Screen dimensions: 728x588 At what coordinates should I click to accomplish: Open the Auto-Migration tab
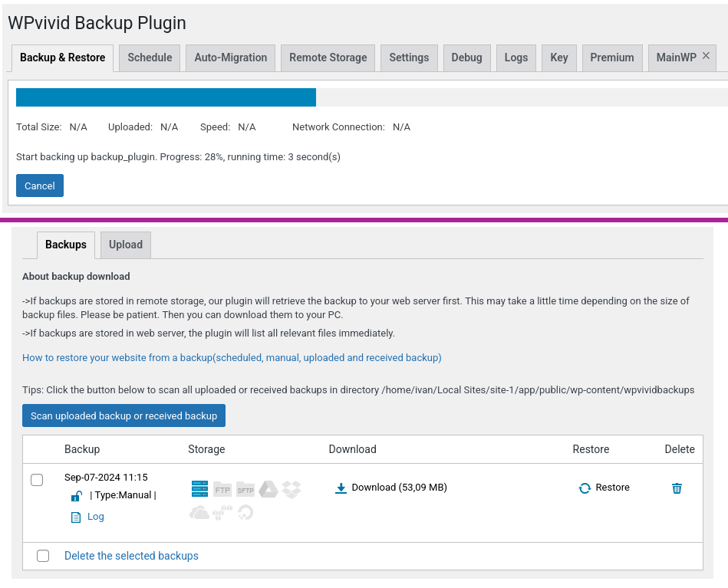coord(231,58)
